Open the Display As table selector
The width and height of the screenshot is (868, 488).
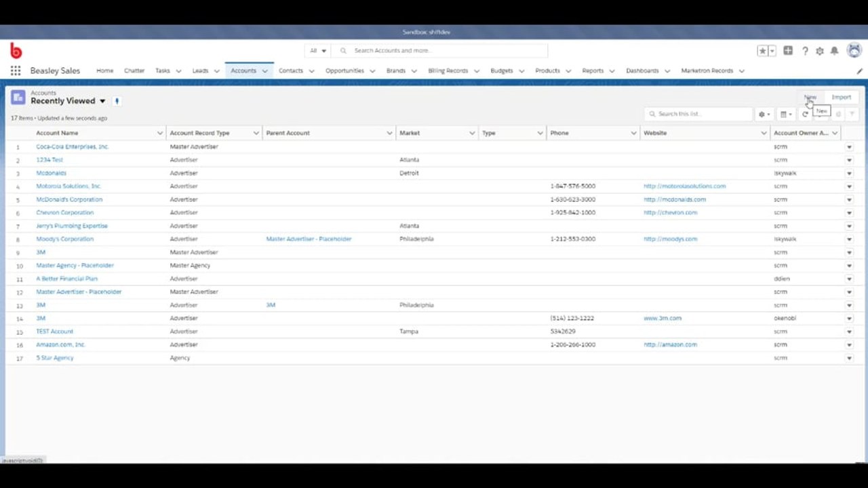[785, 115]
